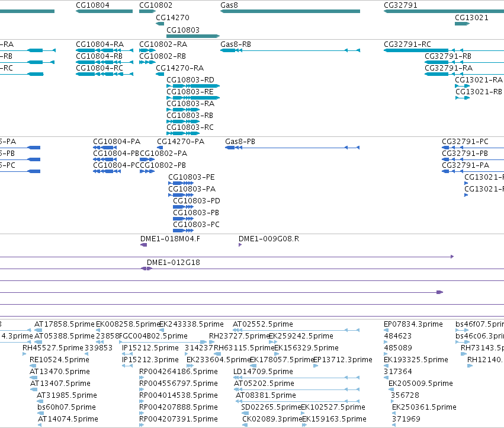504x428 pixels.
Task: Open EST AT17858.5prime
Action: 65,324
